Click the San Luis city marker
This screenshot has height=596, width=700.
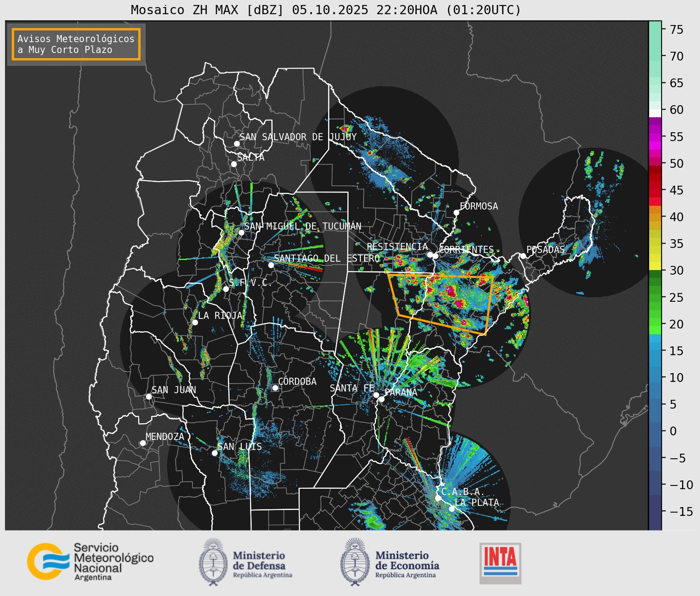[215, 453]
